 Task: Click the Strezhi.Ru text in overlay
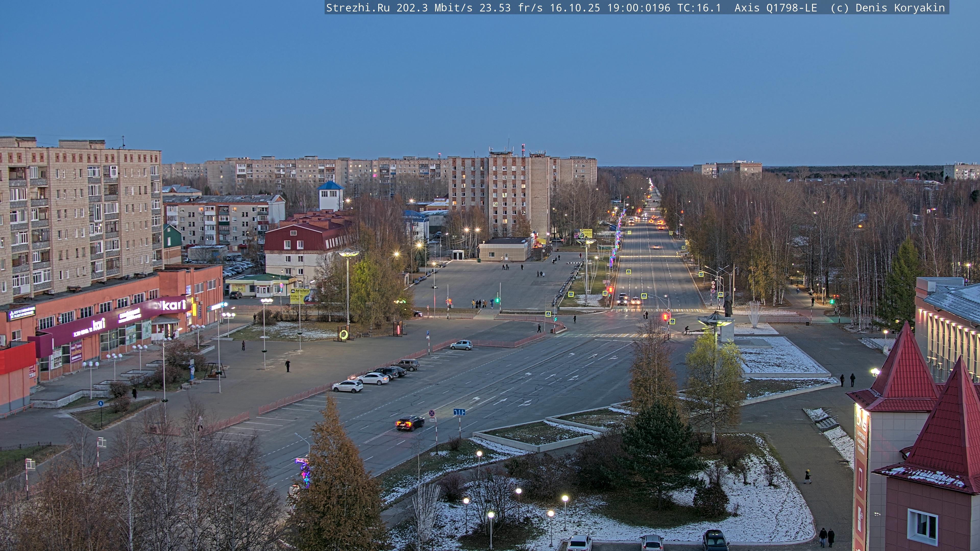[x=358, y=8]
